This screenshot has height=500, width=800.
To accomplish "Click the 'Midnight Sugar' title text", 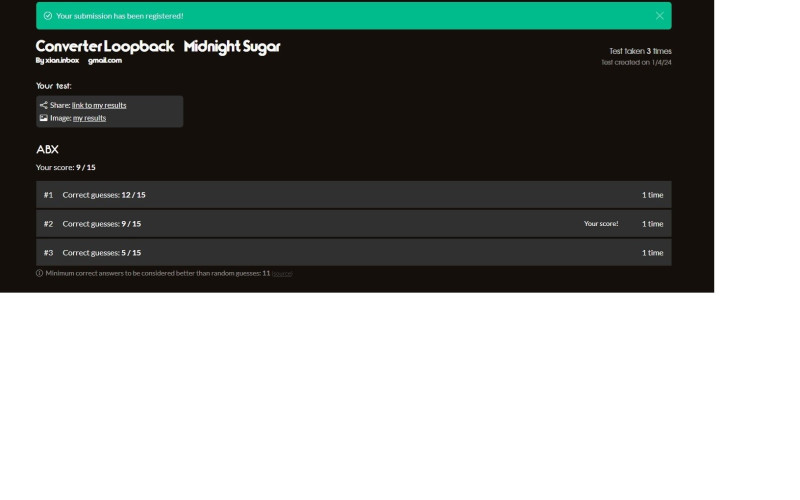I will point(232,47).
